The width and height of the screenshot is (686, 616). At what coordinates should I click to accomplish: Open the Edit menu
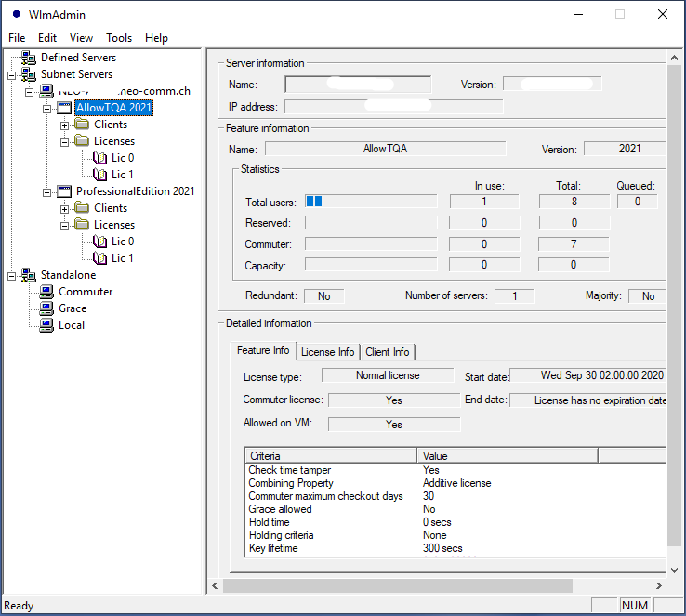pos(47,38)
